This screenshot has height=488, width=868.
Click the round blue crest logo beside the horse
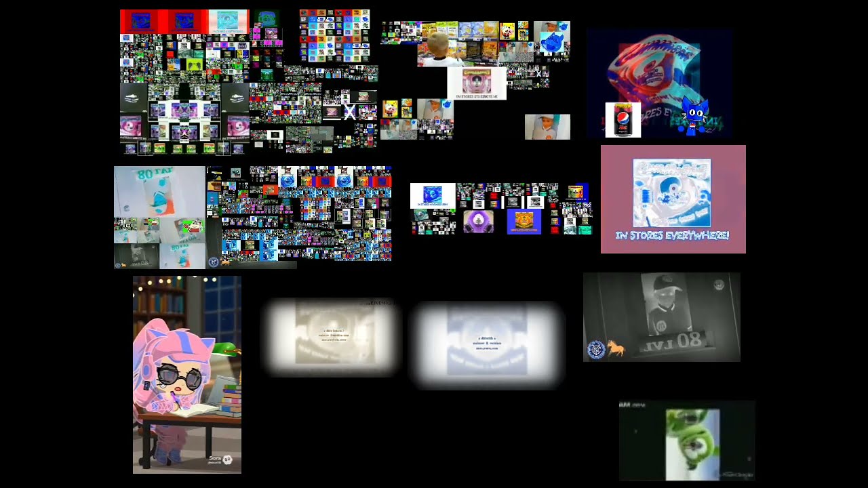(x=595, y=350)
